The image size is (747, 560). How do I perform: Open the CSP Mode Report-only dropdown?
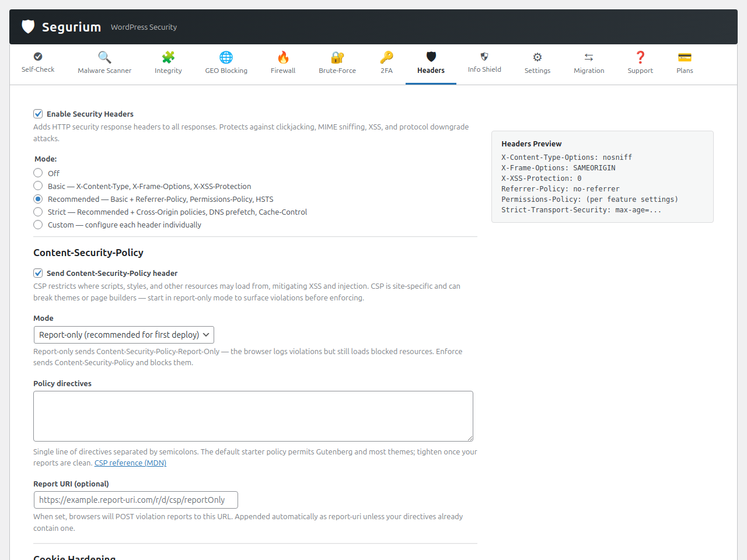(x=124, y=335)
